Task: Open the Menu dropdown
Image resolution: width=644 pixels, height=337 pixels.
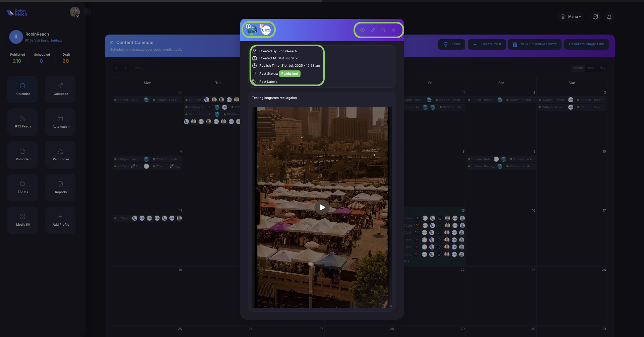Action: (x=571, y=17)
